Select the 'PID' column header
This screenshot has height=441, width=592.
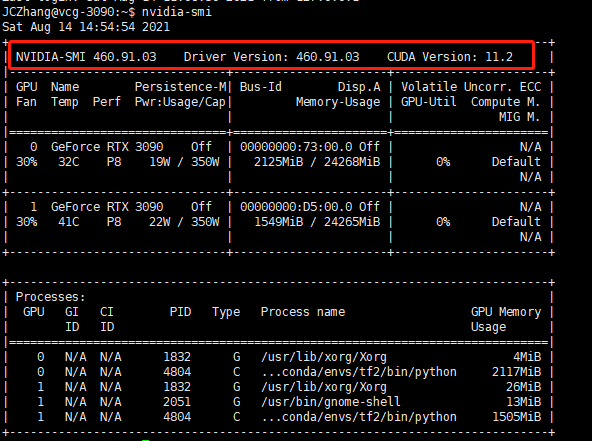click(180, 312)
